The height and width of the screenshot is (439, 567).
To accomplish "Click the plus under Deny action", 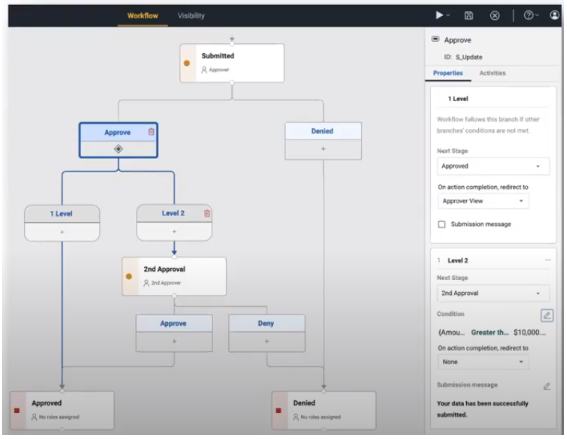I will 267,341.
